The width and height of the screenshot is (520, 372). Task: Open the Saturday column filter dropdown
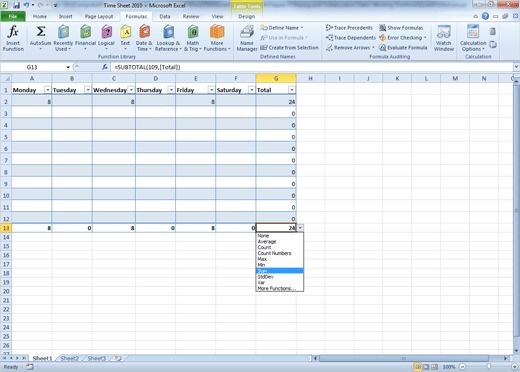tap(252, 90)
